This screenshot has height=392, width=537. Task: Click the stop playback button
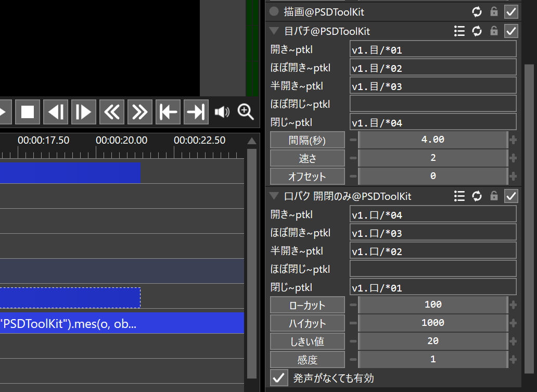(x=28, y=112)
